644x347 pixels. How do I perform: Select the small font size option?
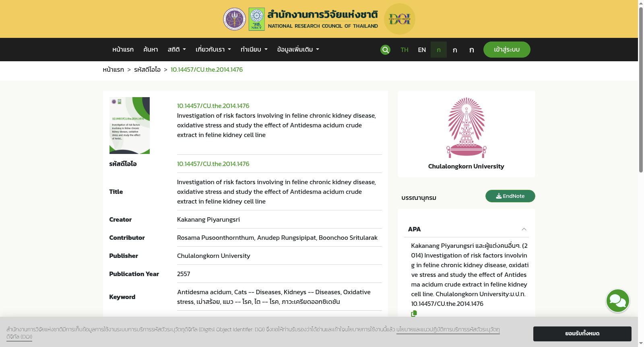pos(439,50)
